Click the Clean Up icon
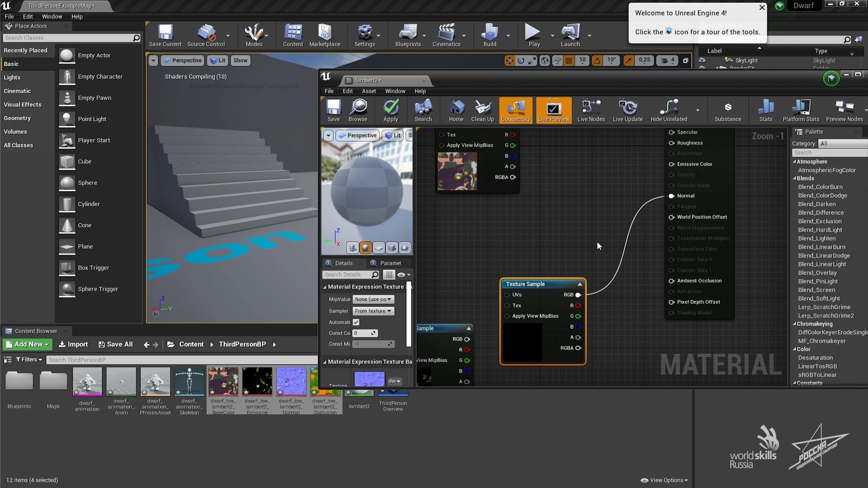Image resolution: width=868 pixels, height=488 pixels. click(483, 111)
